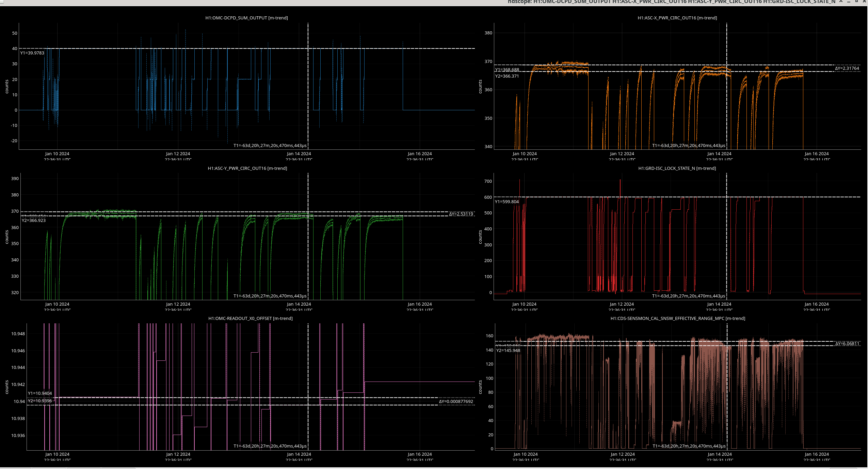The image size is (868, 469).
Task: Click the Y1=39.9783 cursor label
Action: click(32, 53)
